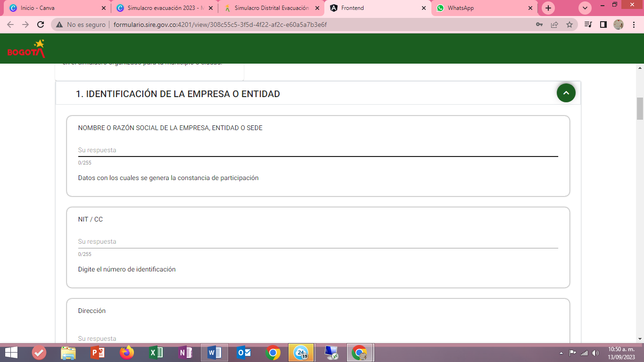Click the share page icon
Screen dimensions: 644x362
coord(554,25)
